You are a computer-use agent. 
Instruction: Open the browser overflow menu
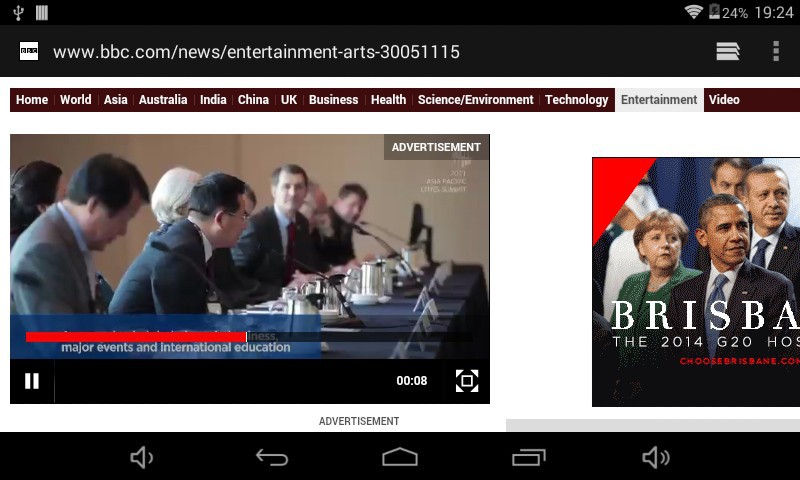tap(775, 52)
